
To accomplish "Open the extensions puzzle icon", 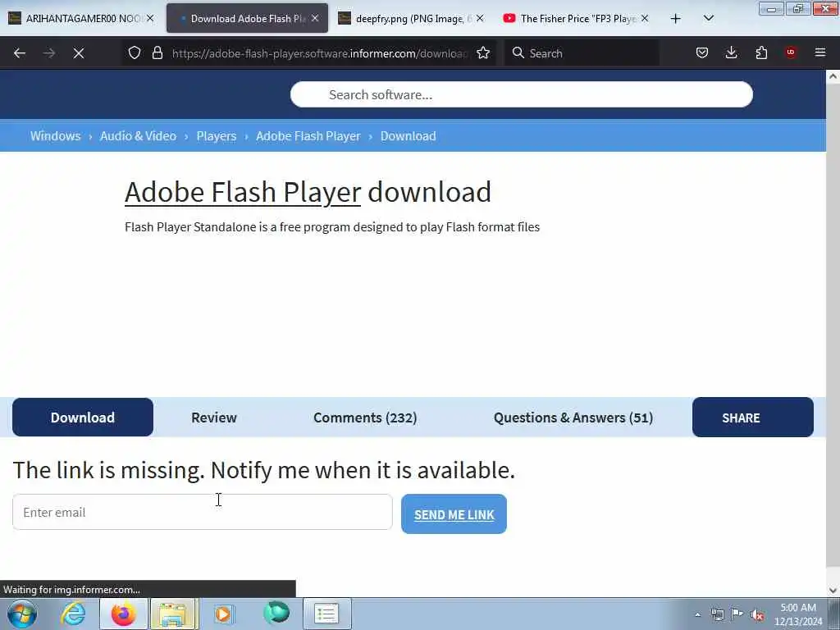I will point(761,53).
